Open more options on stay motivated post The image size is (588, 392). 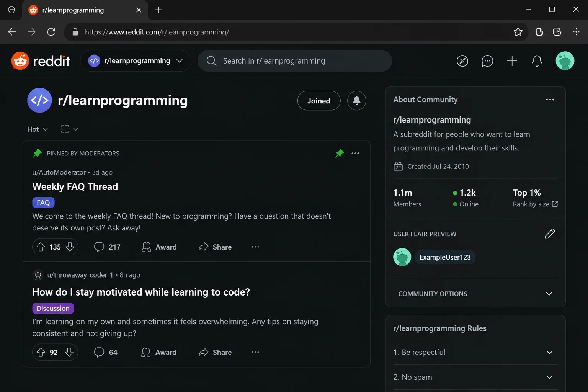click(x=255, y=352)
